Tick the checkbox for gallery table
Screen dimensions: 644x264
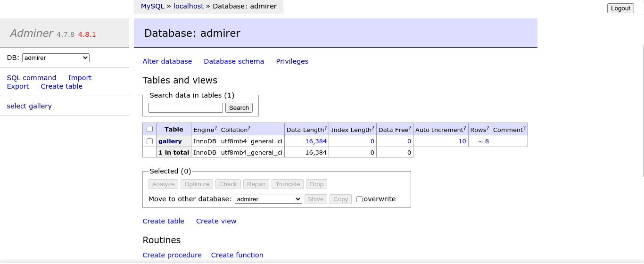(150, 141)
